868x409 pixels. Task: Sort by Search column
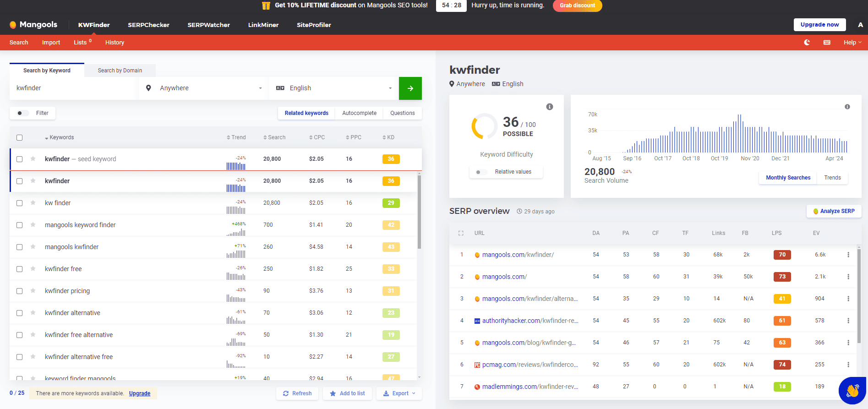274,137
